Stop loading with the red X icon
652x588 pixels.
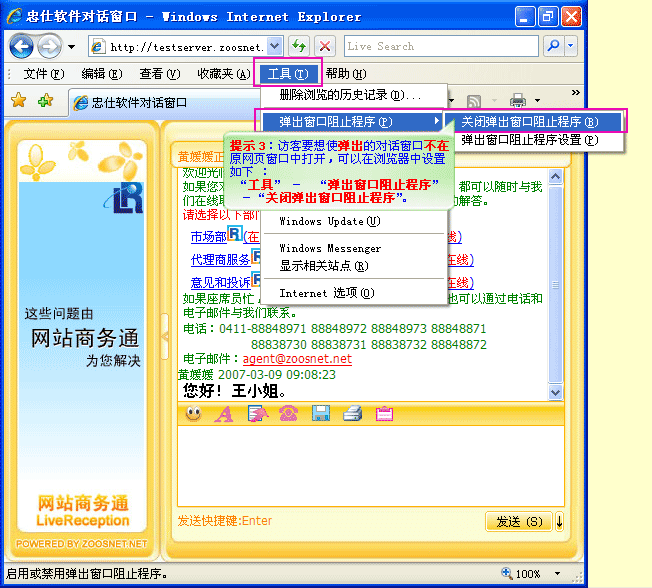(x=324, y=46)
